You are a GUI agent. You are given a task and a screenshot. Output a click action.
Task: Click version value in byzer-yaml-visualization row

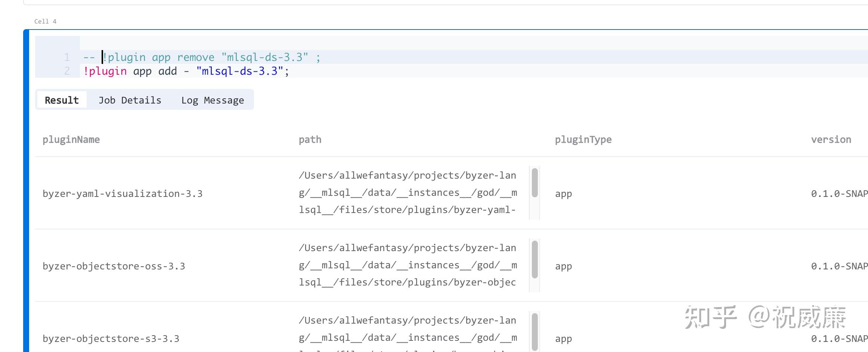(839, 194)
